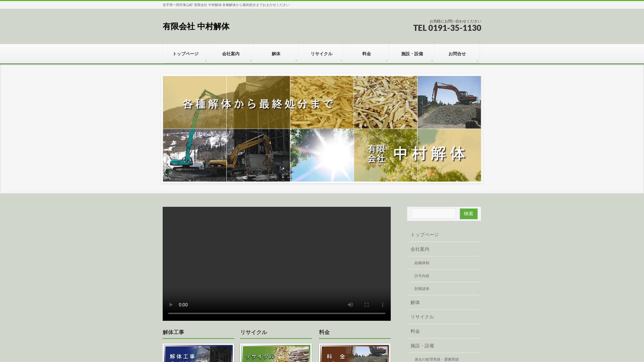Click the video progress bar
The height and width of the screenshot is (362, 644).
coord(276,313)
